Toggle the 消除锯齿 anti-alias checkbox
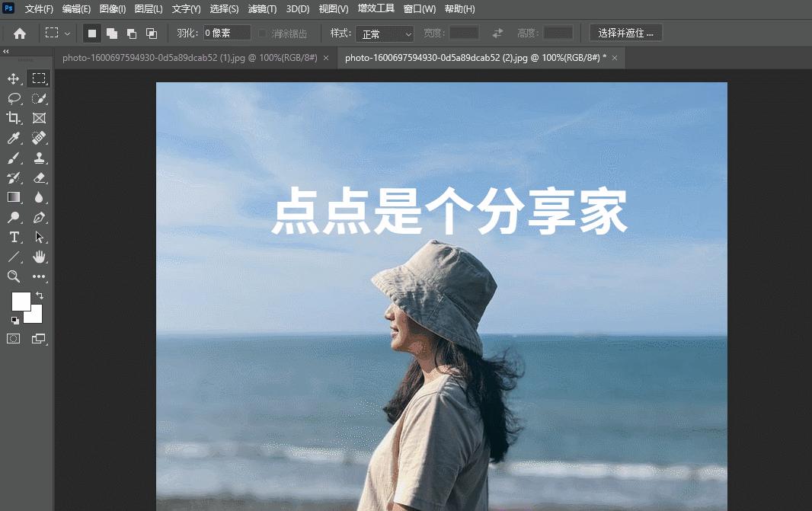 261,33
